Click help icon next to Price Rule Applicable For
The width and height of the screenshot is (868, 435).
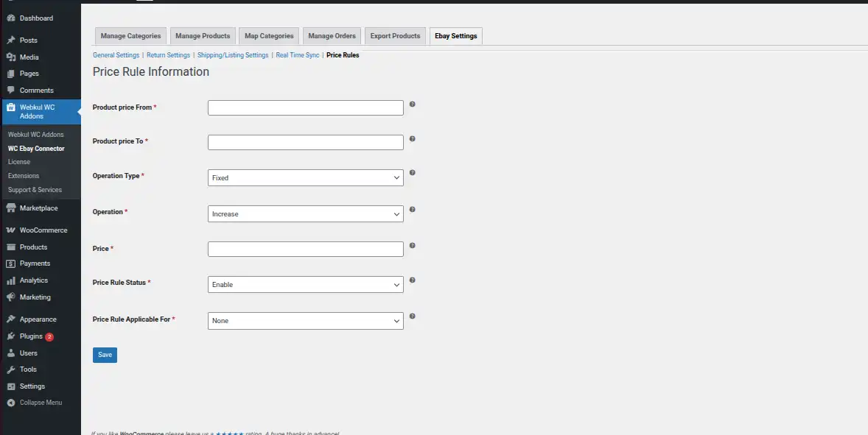(412, 316)
